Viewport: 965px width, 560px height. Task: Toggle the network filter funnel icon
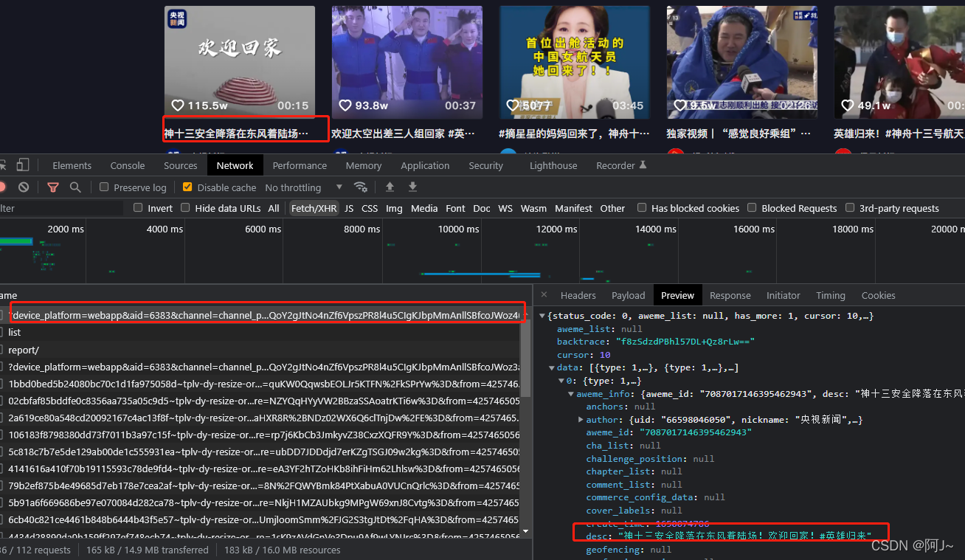[53, 187]
